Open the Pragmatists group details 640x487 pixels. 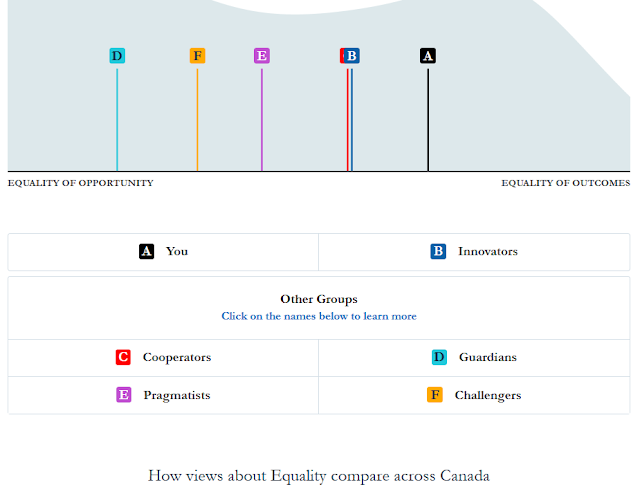coord(177,395)
